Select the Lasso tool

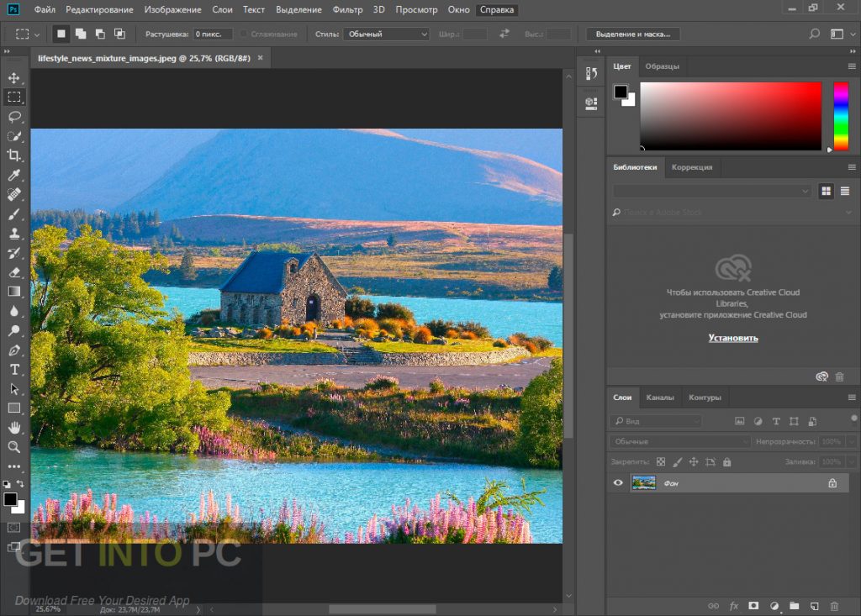14,117
